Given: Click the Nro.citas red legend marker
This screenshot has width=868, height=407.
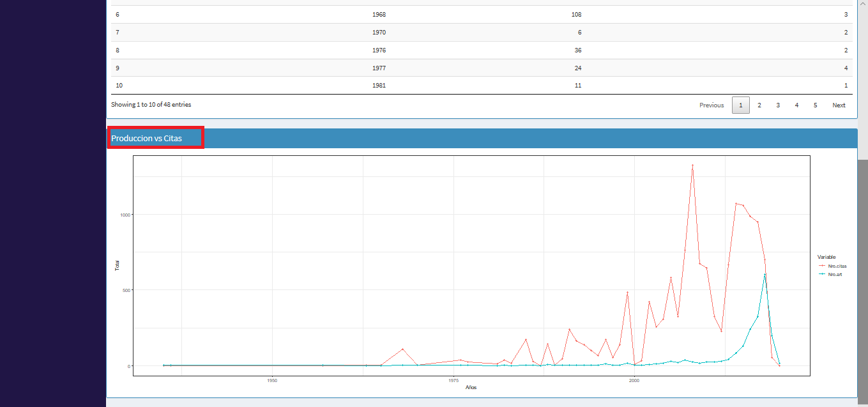Looking at the screenshot, I should 822,266.
